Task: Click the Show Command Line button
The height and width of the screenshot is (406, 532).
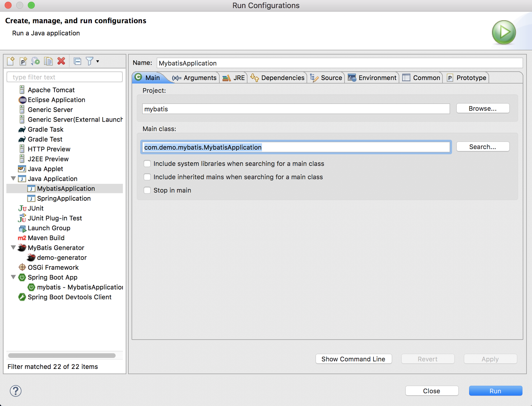Action: 353,359
